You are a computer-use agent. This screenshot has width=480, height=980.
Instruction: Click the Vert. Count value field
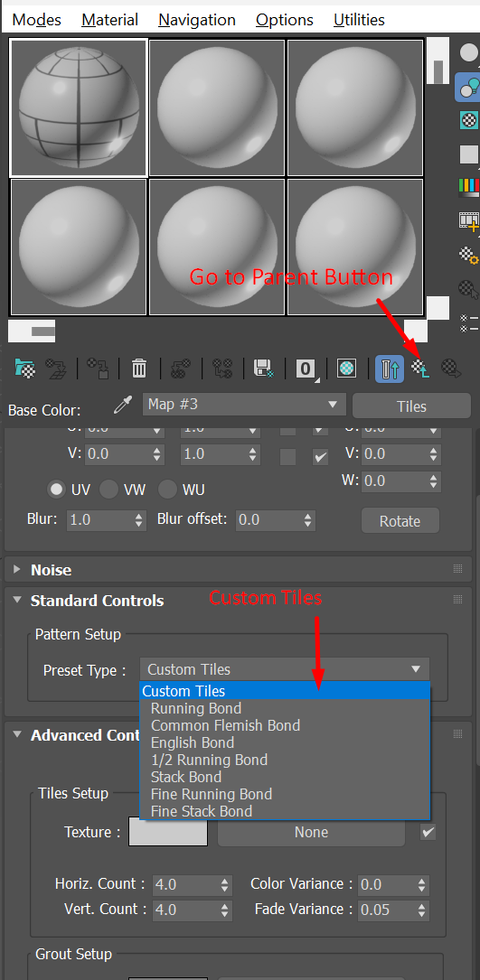pos(186,910)
